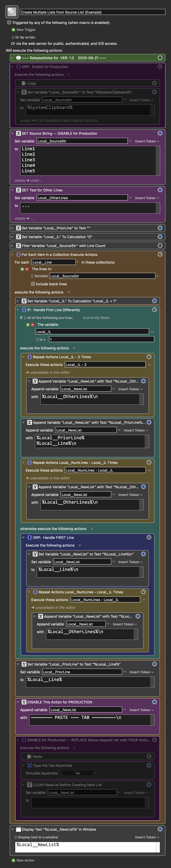
Task: Open gear menu for Set Variable Local__iL Calculation "0"
Action: 160,237
